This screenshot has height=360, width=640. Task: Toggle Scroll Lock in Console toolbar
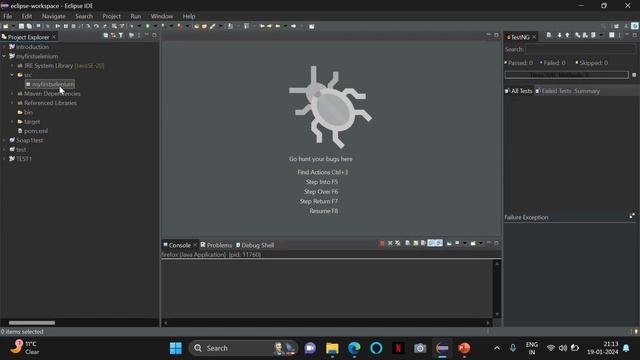point(416,243)
